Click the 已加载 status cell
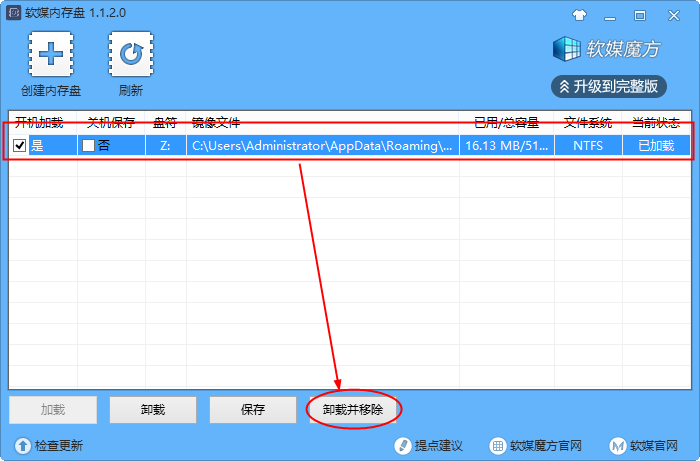Image resolution: width=700 pixels, height=461 pixels. 656,145
